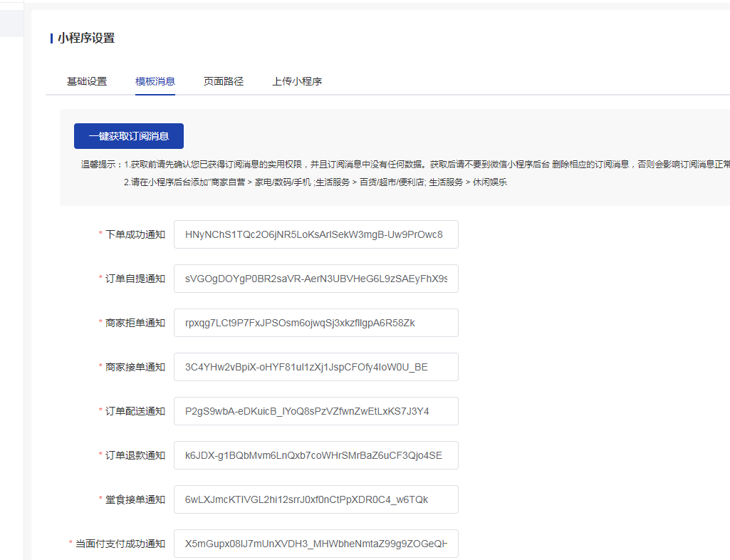Screen dimensions: 730x560
Task: Click the 订单自提通知 field label
Action: click(135, 279)
